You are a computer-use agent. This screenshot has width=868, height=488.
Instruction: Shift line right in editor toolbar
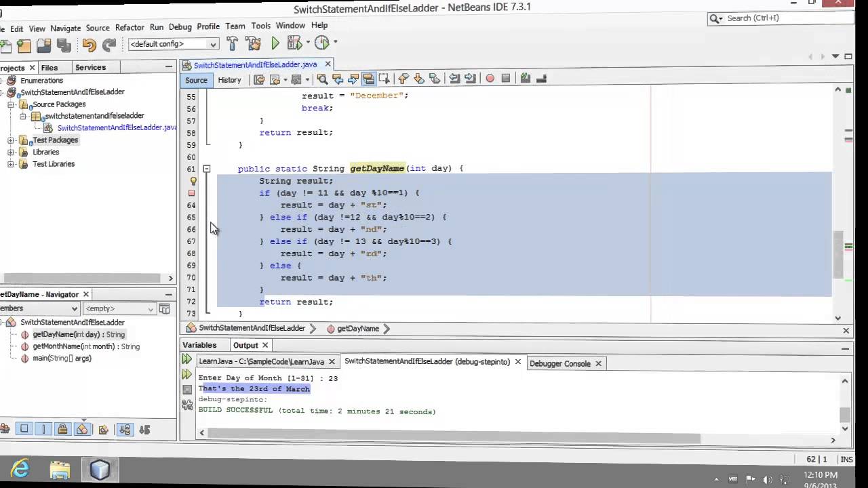[x=470, y=79]
